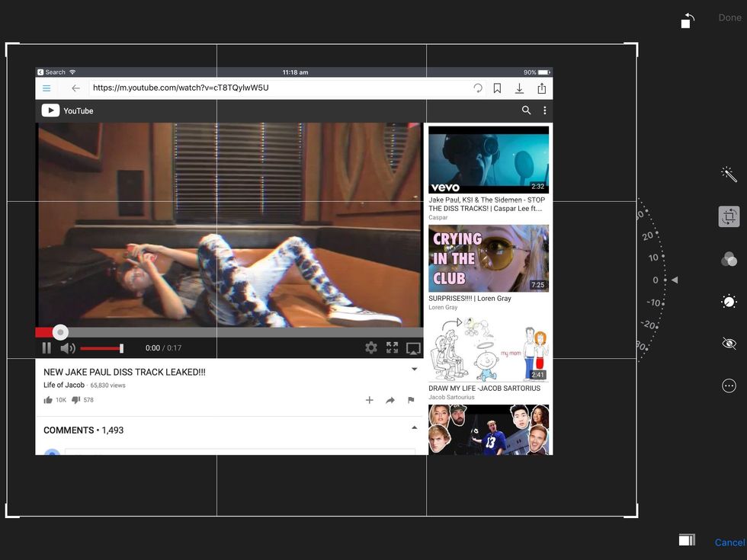Click the browser download icon
The height and width of the screenshot is (560, 747).
(x=519, y=88)
